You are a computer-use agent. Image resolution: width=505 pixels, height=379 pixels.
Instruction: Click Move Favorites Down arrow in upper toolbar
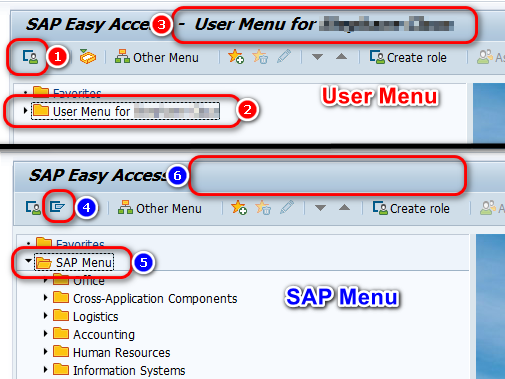317,57
